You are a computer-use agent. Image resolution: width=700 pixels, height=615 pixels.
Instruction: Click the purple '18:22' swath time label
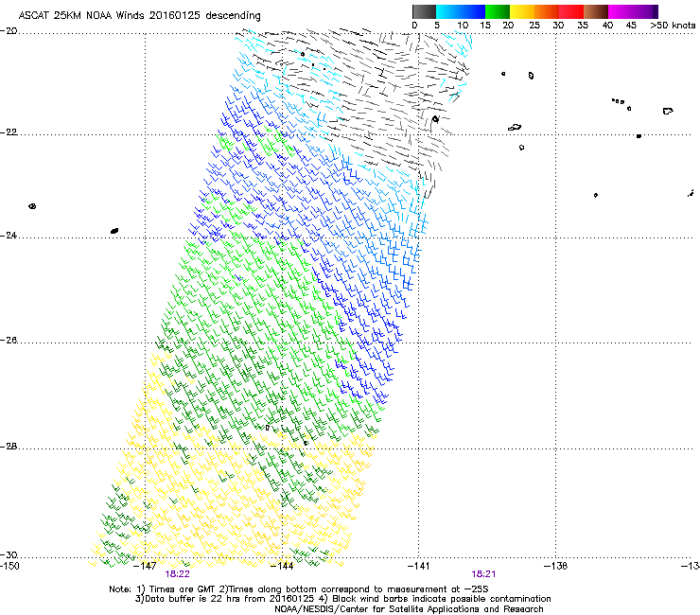177,574
